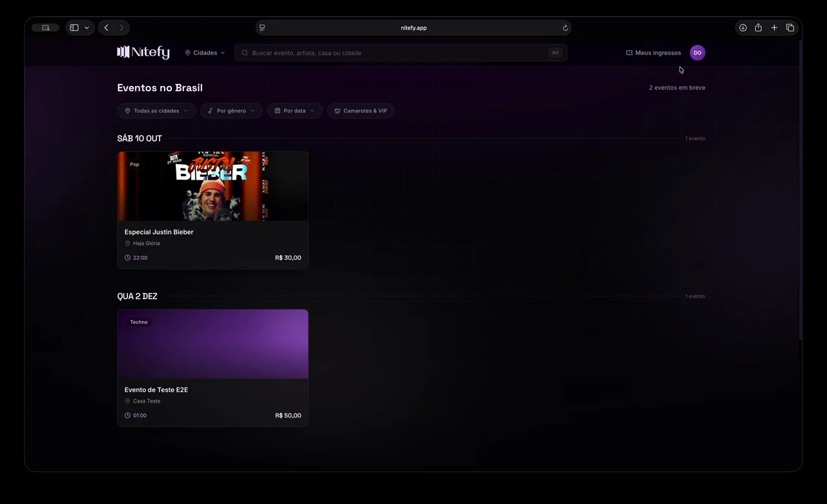The height and width of the screenshot is (504, 827).
Task: Filter by Camarotes & VIP
Action: tap(361, 110)
